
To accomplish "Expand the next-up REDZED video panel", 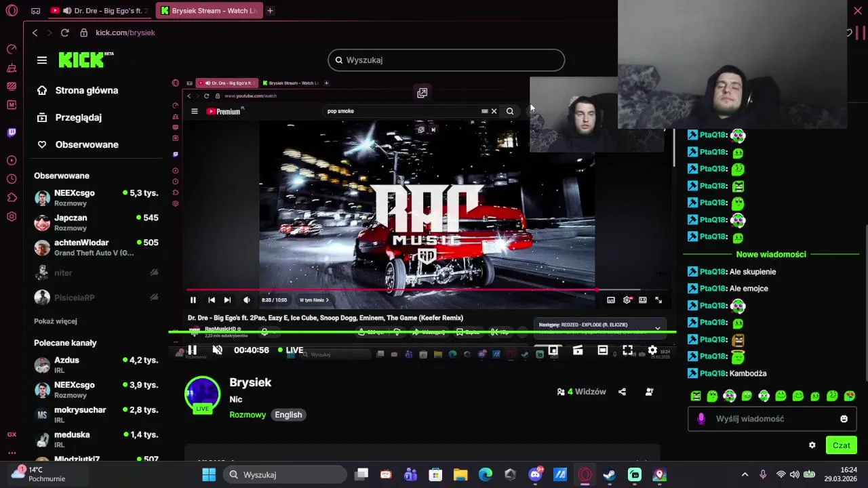I will pyautogui.click(x=657, y=328).
